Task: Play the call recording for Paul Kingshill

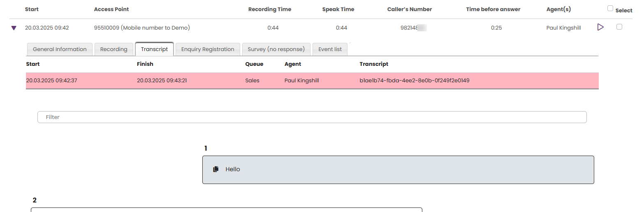Action: [x=600, y=27]
